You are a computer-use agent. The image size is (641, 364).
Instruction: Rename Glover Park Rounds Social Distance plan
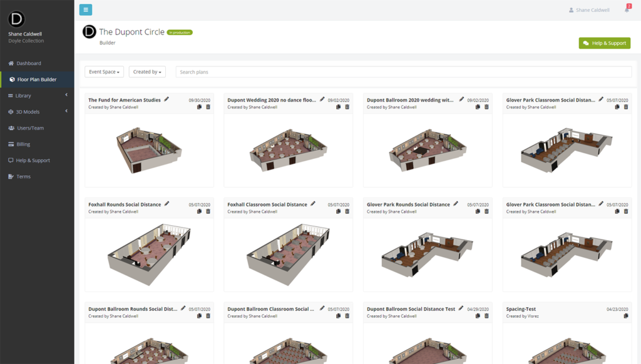(456, 204)
